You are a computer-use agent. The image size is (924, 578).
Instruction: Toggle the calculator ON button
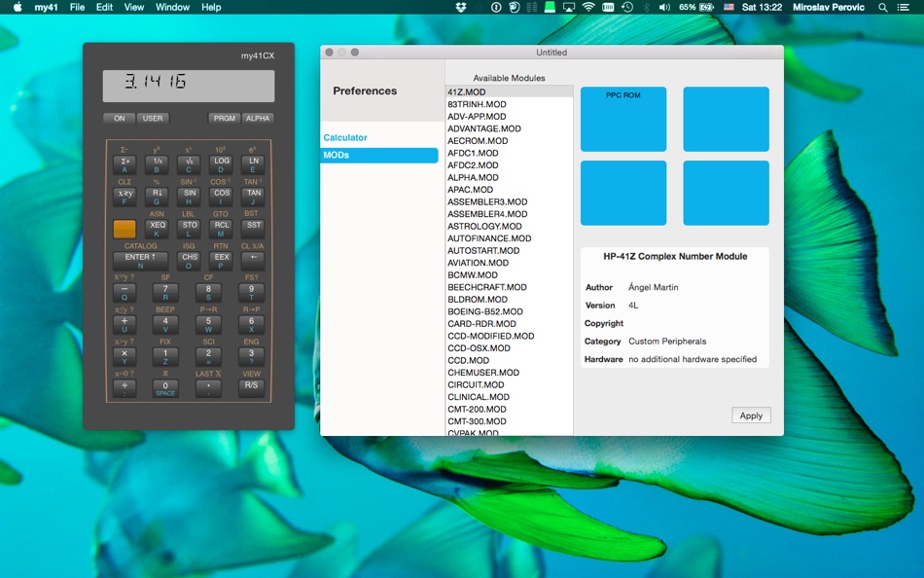click(119, 118)
